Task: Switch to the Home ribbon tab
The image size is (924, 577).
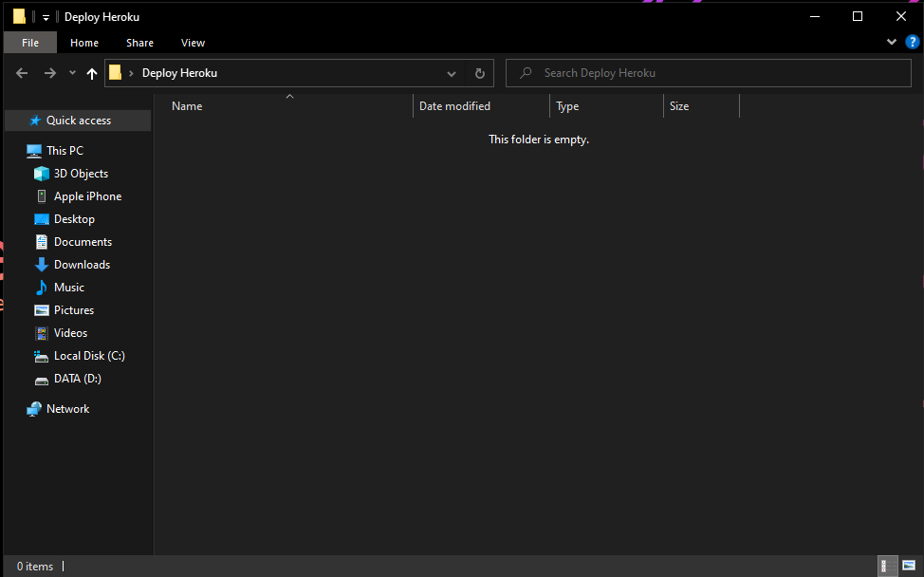Action: [x=84, y=43]
